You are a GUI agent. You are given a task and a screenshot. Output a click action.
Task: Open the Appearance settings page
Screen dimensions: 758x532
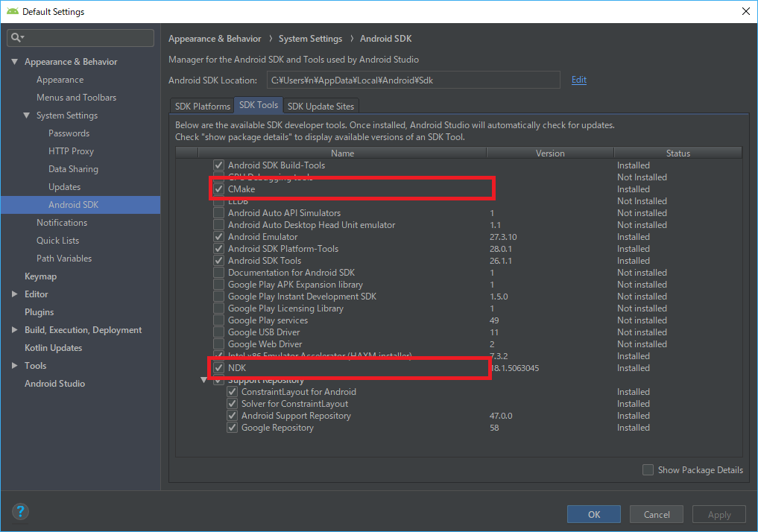pos(60,80)
